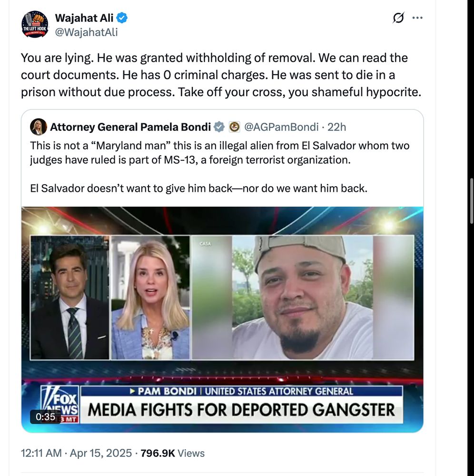
Task: Click Pamela Bondi's small profile picture
Action: coord(38,127)
